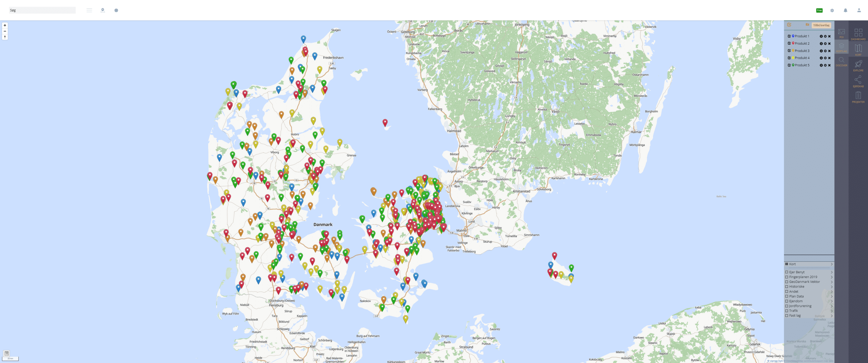Toggle visibility checkbox of Produkt 3
This screenshot has height=363, width=868.
(789, 51)
